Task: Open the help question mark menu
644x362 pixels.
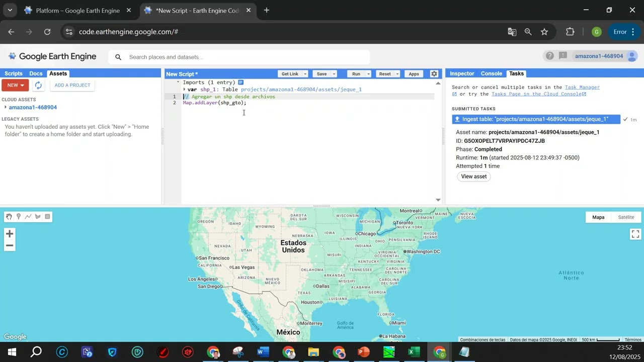Action: [x=550, y=56]
